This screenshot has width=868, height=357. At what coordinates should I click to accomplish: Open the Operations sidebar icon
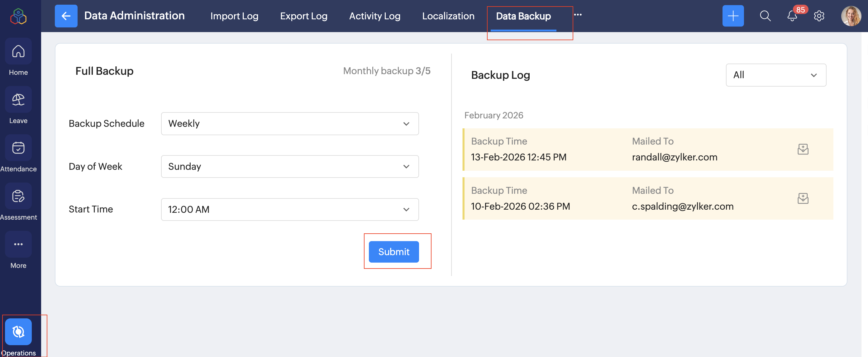18,332
